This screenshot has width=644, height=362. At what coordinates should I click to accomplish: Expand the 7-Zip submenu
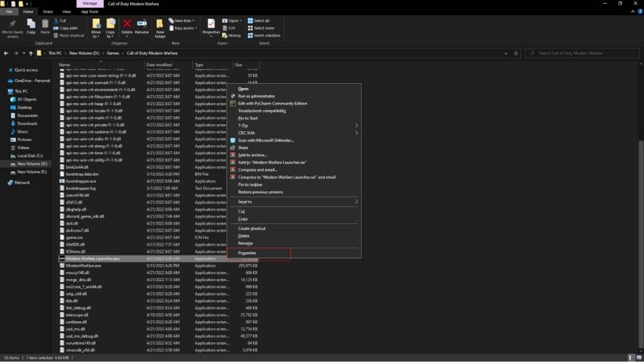click(x=294, y=126)
